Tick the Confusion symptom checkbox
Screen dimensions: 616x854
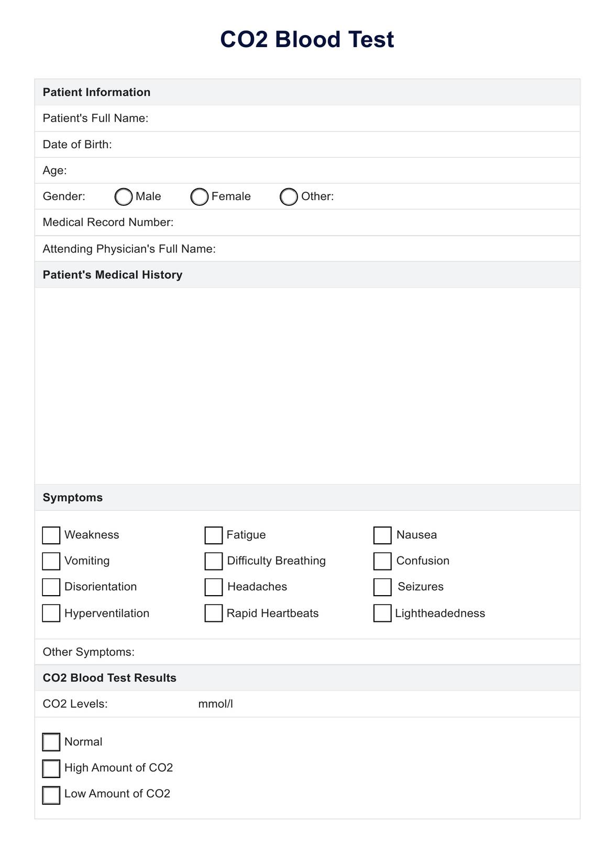(x=382, y=561)
